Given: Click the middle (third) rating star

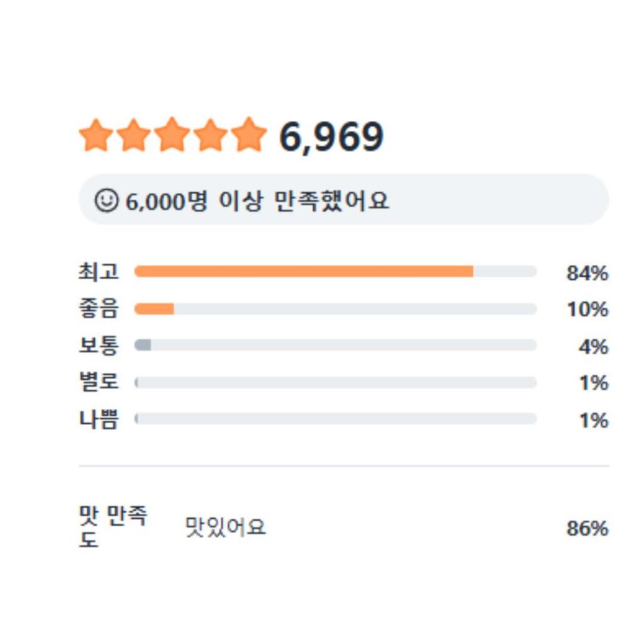Looking at the screenshot, I should 172,135.
